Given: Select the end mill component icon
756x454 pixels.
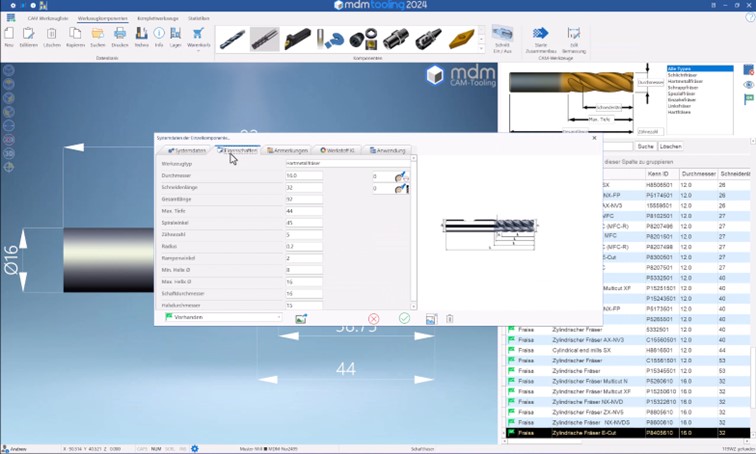Looking at the screenshot, I should coord(264,39).
